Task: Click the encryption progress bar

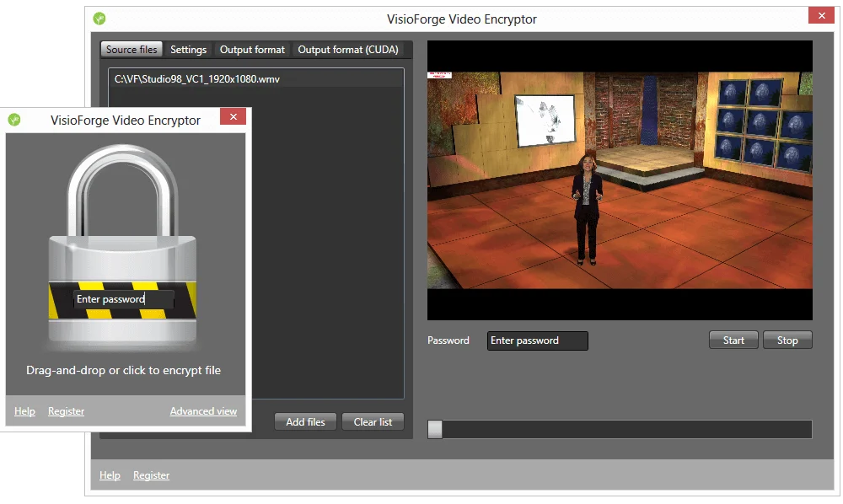Action: (620, 429)
